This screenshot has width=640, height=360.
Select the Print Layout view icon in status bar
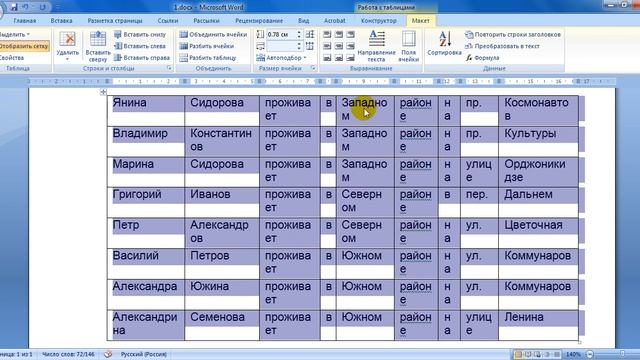point(518,354)
